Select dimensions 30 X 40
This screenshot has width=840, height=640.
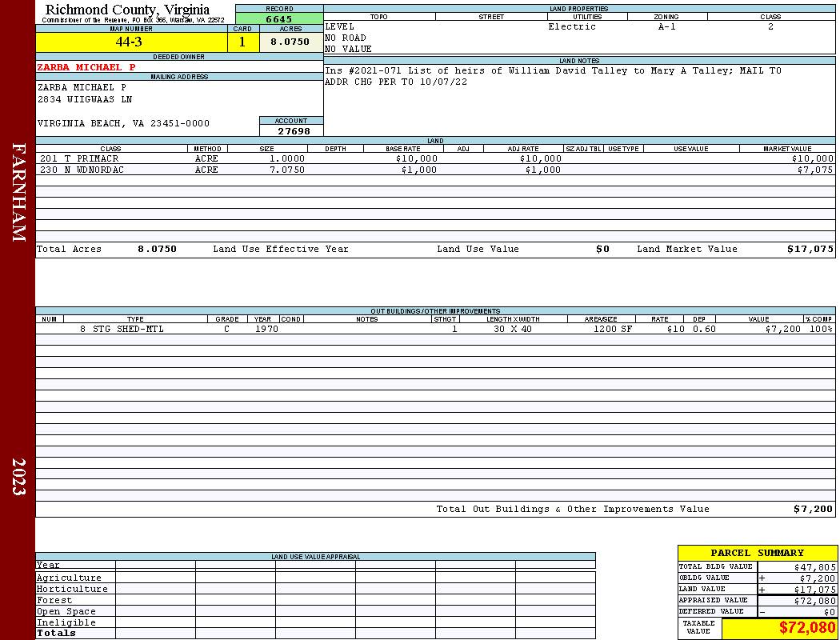tap(513, 330)
